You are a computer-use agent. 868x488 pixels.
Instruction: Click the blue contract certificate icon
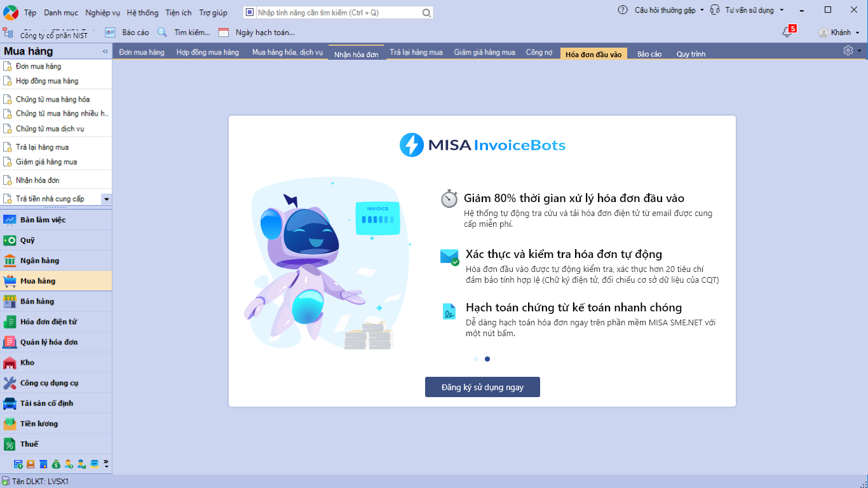[x=43, y=464]
